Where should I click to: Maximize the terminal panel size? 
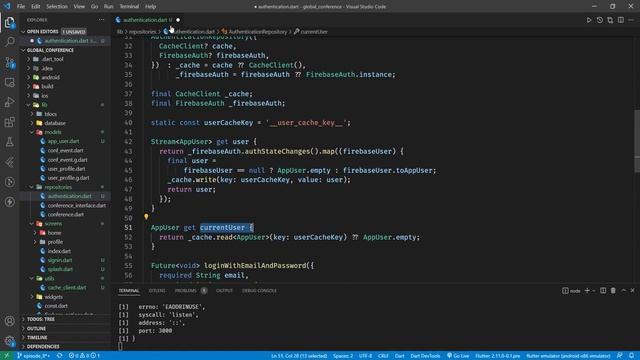pos(623,291)
